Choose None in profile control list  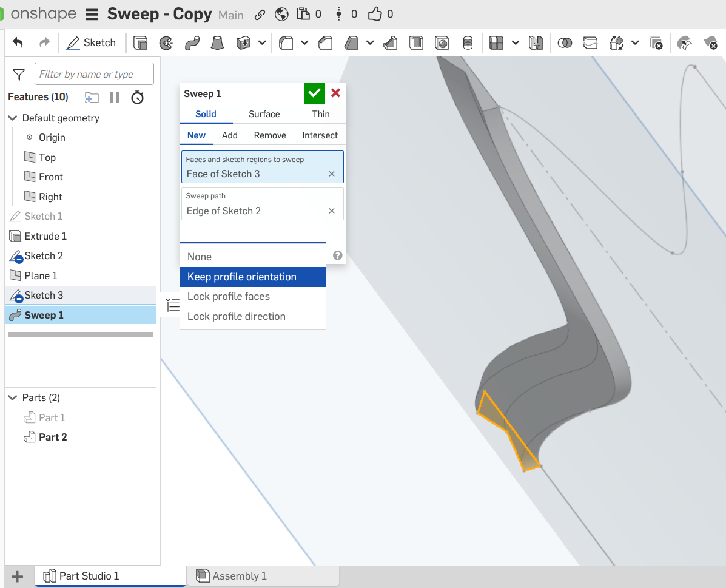tap(200, 257)
